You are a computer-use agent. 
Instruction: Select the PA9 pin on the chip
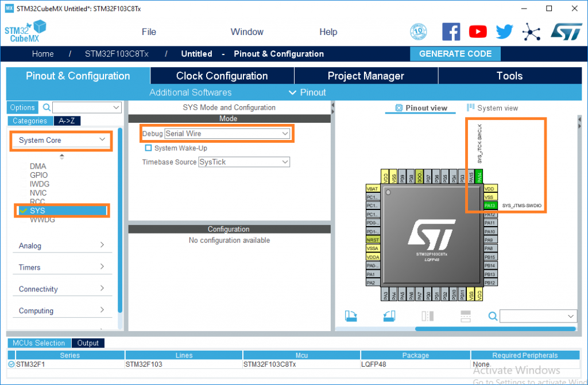(490, 239)
